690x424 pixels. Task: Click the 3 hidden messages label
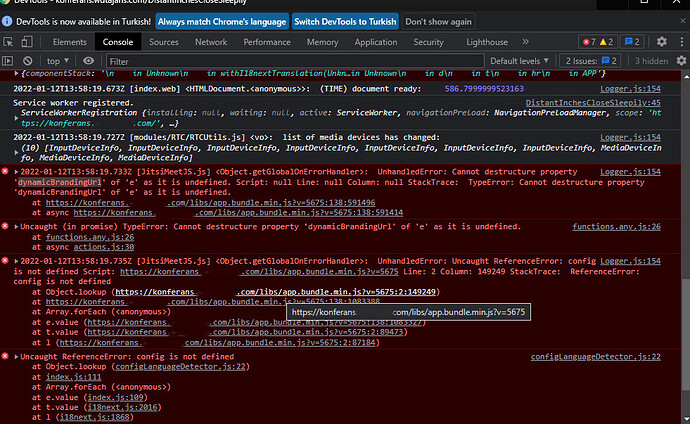(651, 61)
